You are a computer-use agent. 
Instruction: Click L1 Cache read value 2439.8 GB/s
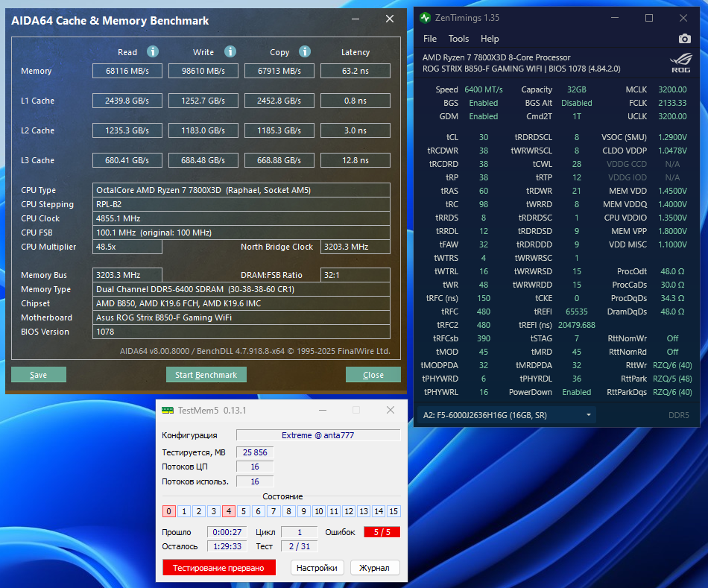pyautogui.click(x=127, y=101)
